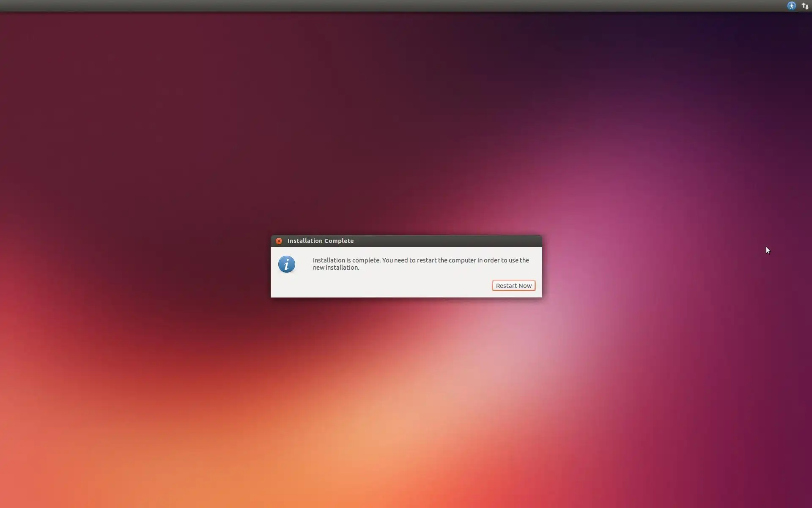
Task: Click the desktop wallpaper background
Action: (x=169, y=127)
